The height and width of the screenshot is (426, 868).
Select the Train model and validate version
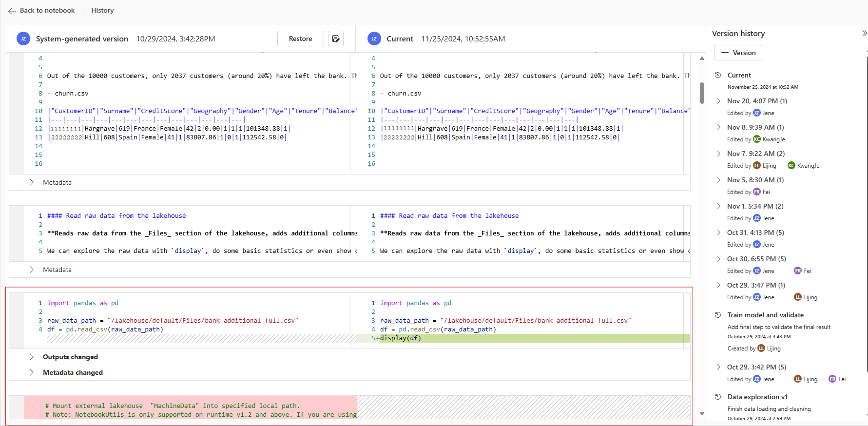(x=765, y=315)
